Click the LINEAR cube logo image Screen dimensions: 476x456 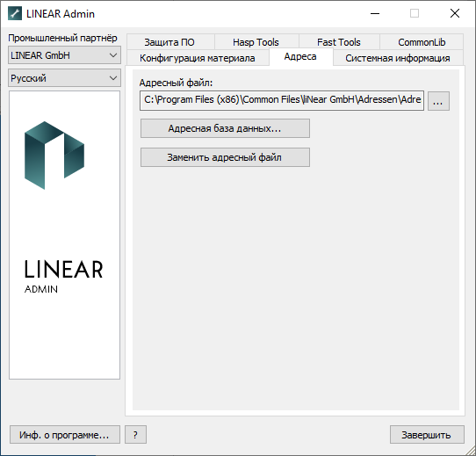[54, 156]
